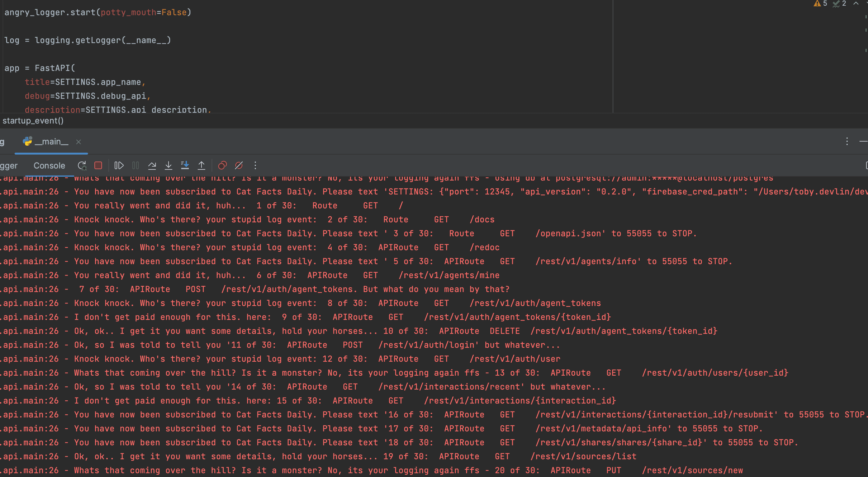868x477 pixels.
Task: Click the Python icon on the __main__ tab
Action: 28,141
